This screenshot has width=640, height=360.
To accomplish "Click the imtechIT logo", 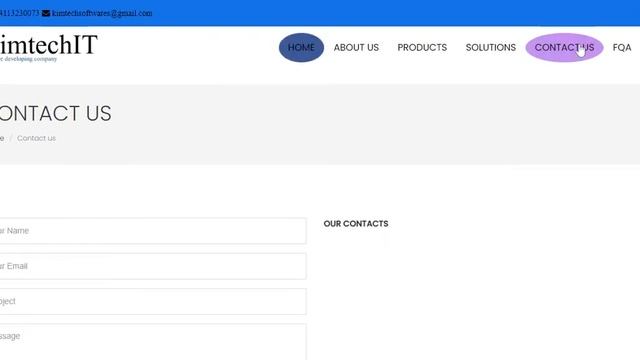I will [49, 44].
